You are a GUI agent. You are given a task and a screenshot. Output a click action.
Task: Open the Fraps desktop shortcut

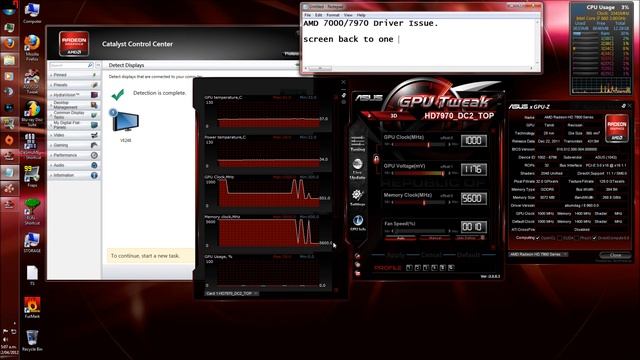[x=32, y=176]
